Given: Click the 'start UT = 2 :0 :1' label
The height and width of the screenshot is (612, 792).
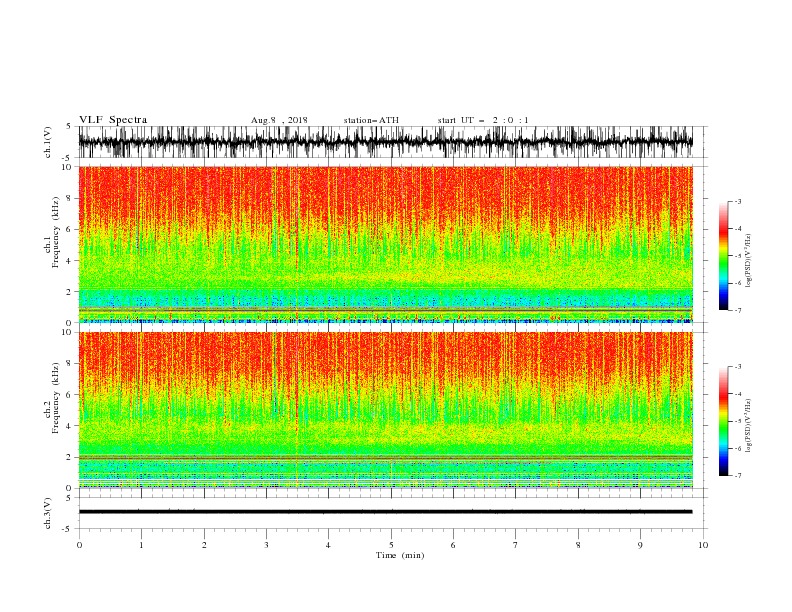Looking at the screenshot, I should coord(483,120).
